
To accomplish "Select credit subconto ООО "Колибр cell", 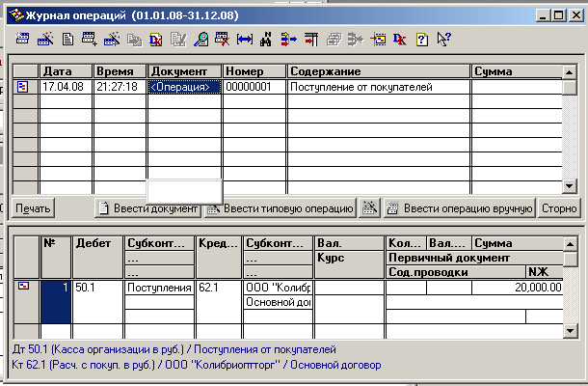I will click(x=278, y=288).
